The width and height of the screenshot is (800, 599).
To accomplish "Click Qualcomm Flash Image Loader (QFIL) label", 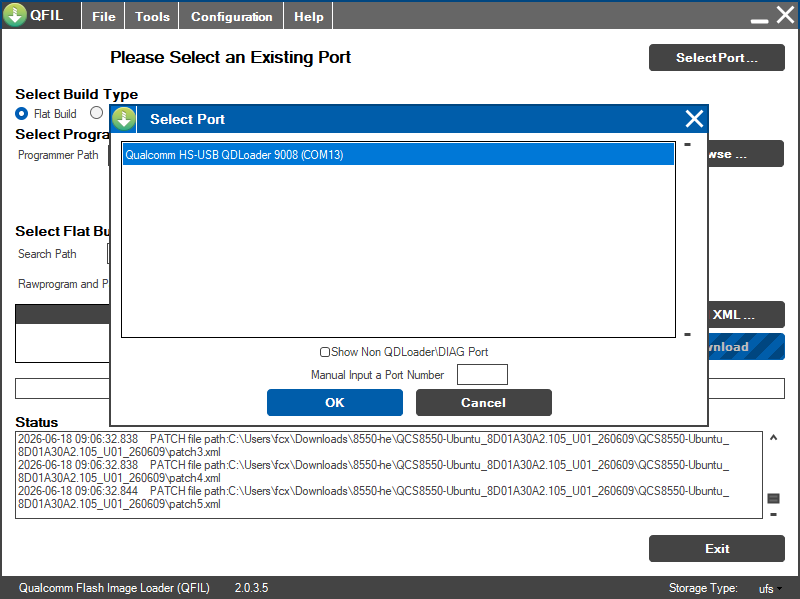I will [114, 588].
